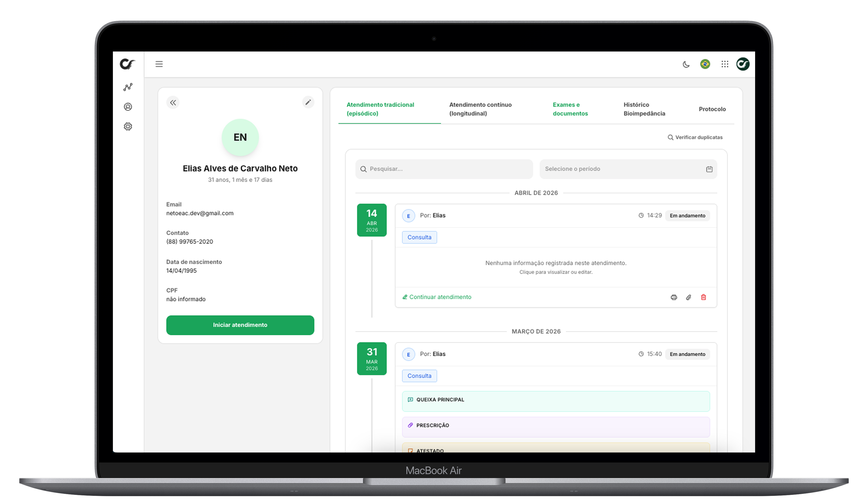Image resolution: width=868 pixels, height=504 pixels.
Task: Open the patients profile icon in sidebar
Action: pos(128,107)
